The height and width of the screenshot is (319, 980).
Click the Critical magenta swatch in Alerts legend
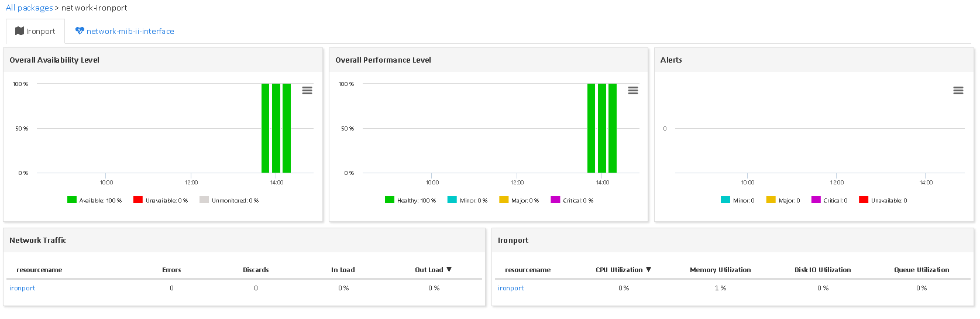tap(816, 200)
